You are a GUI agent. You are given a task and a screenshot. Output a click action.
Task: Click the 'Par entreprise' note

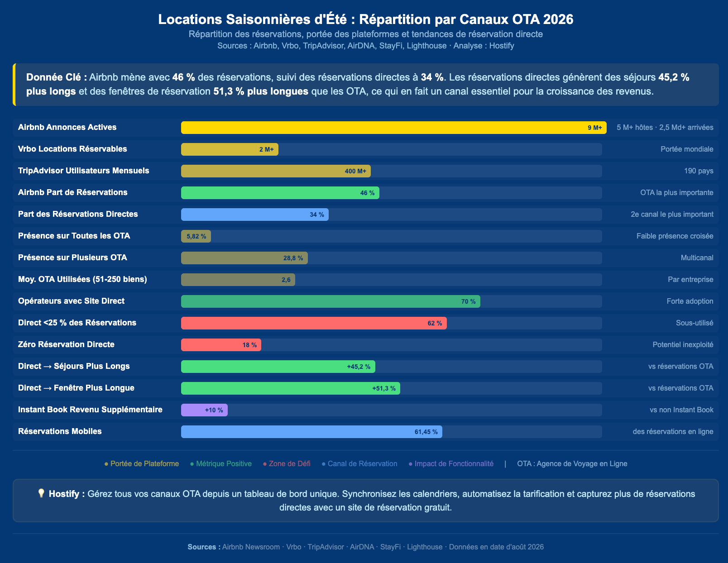[x=690, y=279]
